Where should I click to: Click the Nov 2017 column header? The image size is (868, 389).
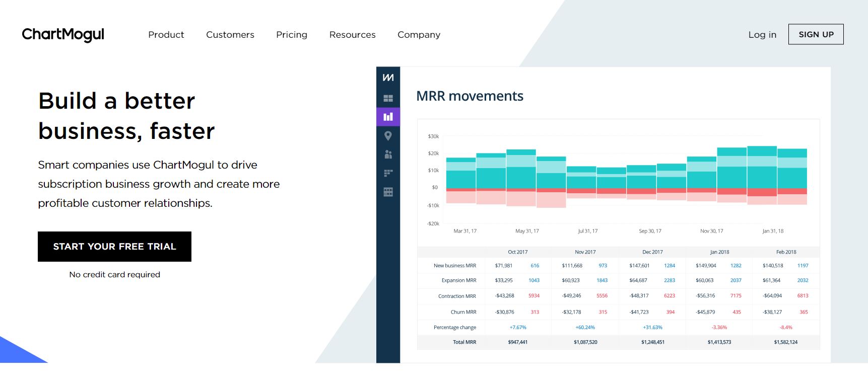585,252
